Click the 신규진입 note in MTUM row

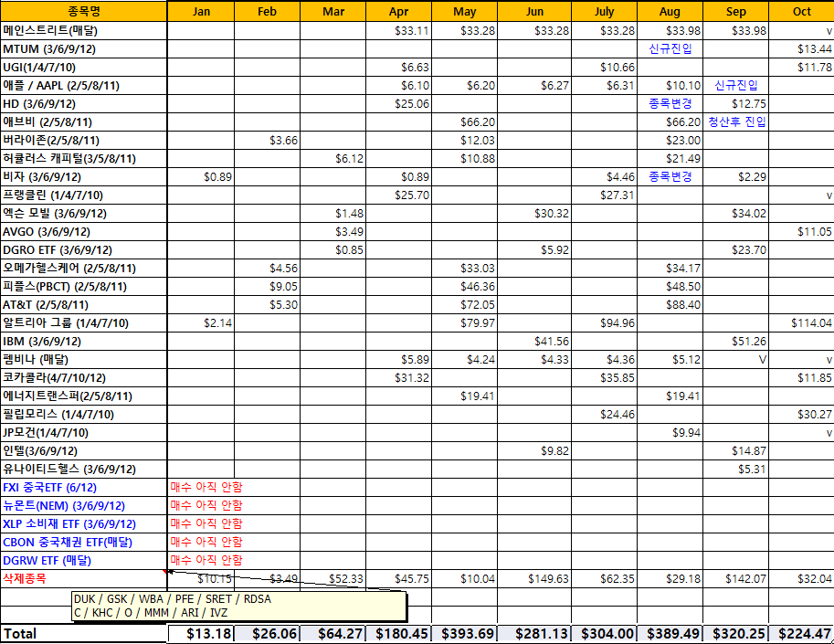point(670,49)
